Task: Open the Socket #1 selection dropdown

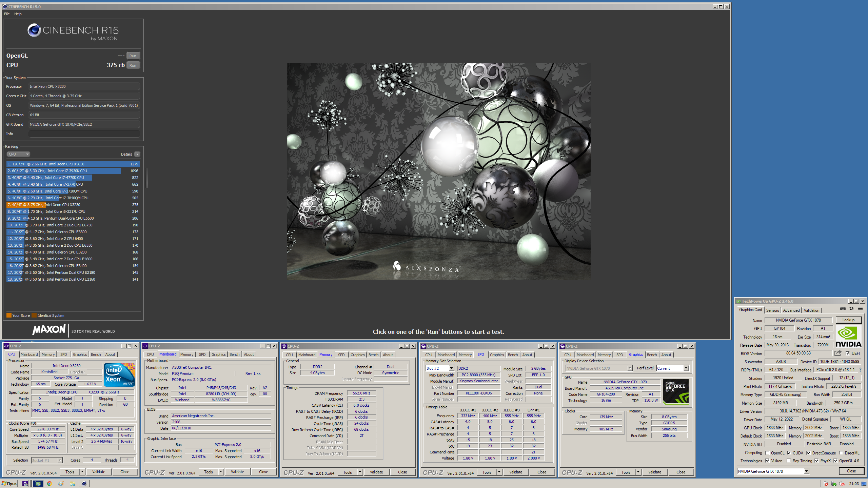Action: pos(47,460)
